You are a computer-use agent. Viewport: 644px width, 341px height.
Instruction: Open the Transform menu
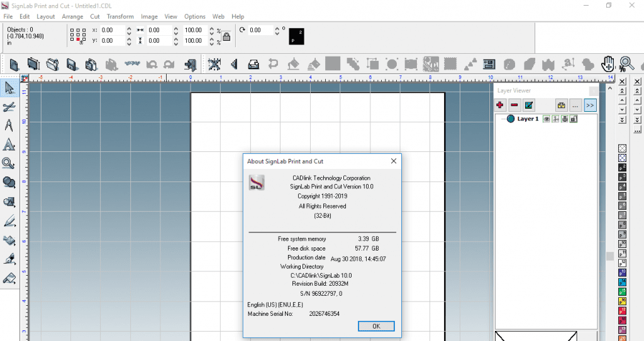pos(120,16)
